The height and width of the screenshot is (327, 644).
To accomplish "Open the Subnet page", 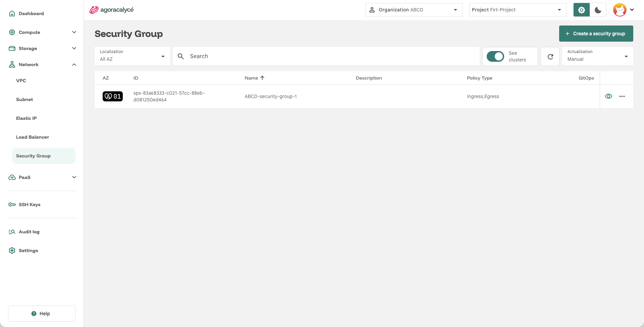I will (x=24, y=99).
